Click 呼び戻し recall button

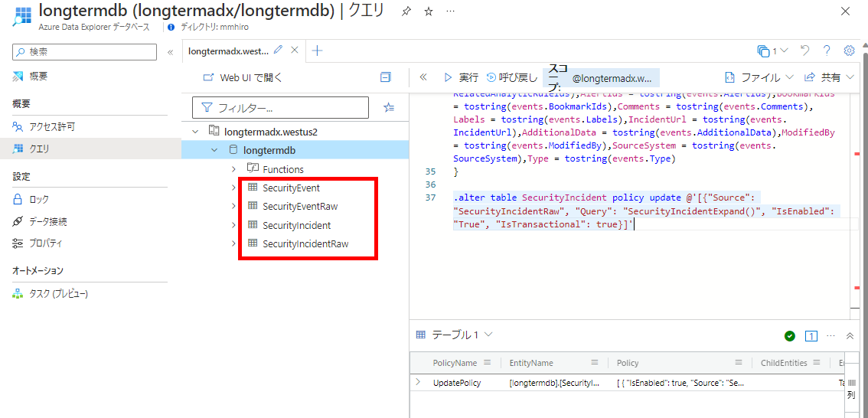pyautogui.click(x=511, y=77)
